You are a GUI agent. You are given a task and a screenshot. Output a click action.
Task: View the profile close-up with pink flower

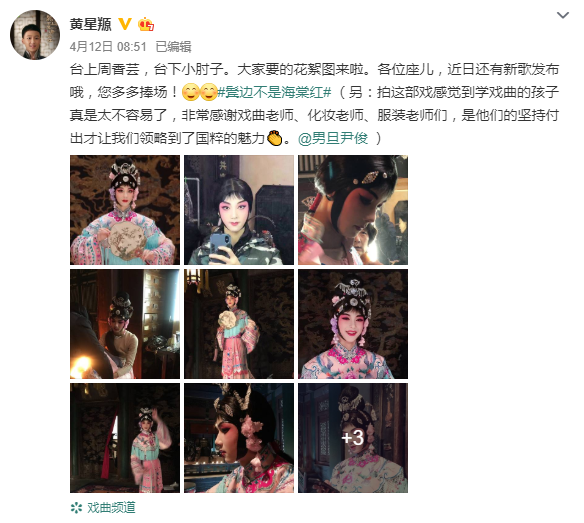point(239,438)
